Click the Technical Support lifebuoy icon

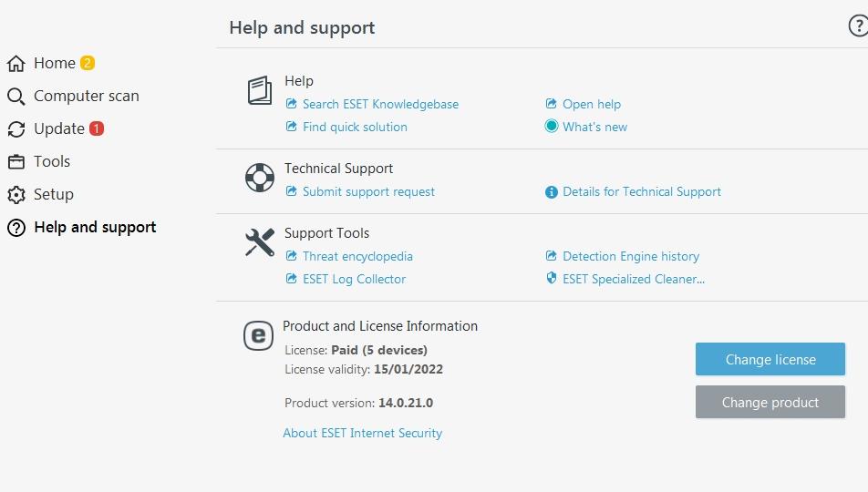(260, 178)
